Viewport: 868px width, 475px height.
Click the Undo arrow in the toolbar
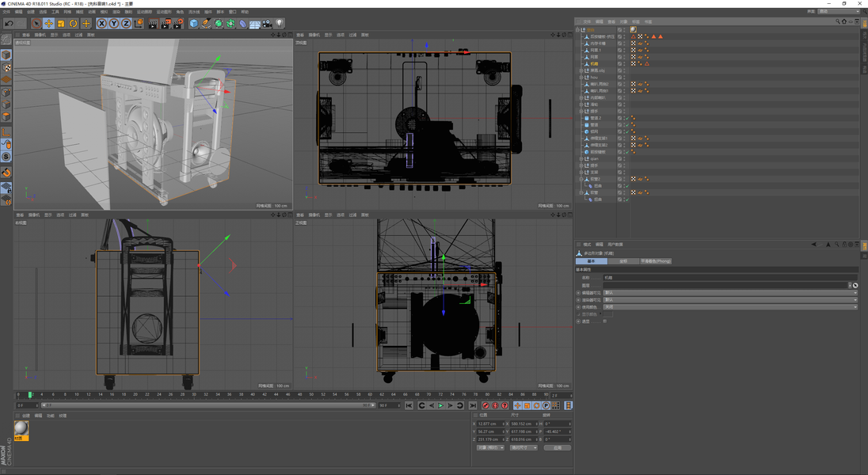[x=9, y=24]
